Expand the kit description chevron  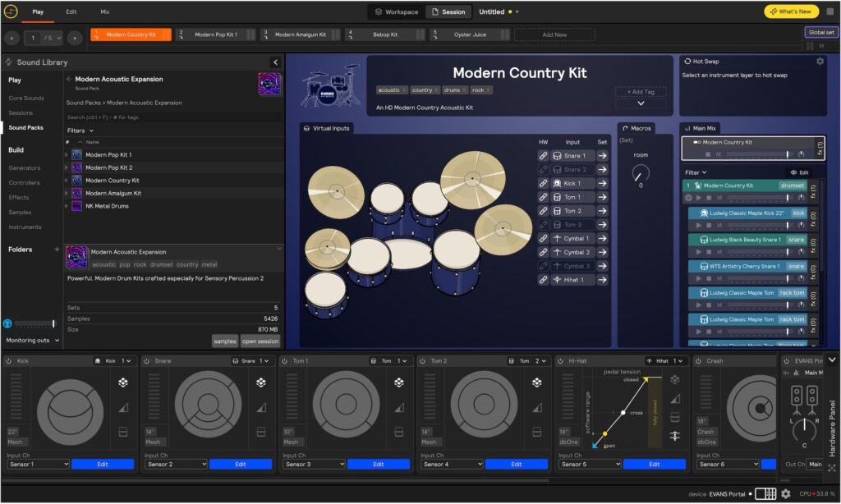coord(641,103)
